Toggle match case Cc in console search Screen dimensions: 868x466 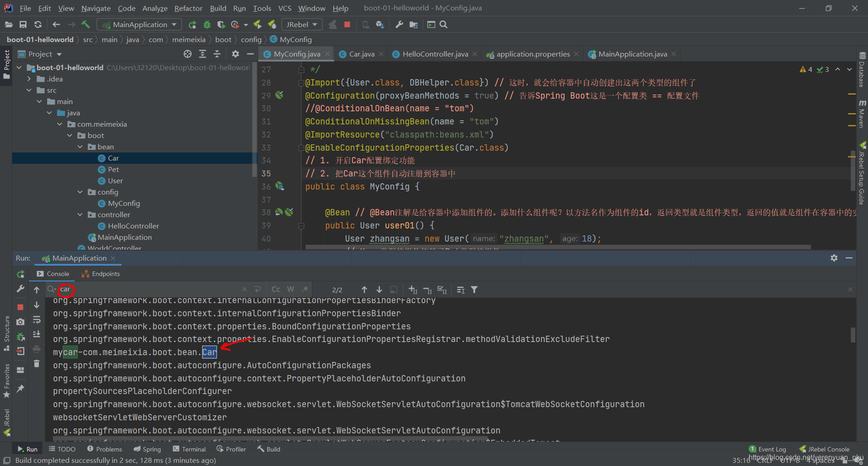276,290
